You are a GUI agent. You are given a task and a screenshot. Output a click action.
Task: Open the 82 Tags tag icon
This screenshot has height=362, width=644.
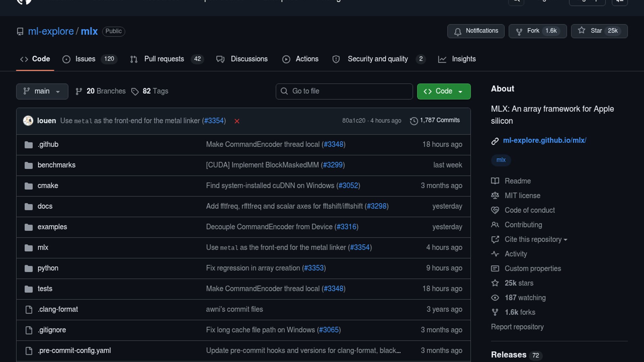(135, 92)
